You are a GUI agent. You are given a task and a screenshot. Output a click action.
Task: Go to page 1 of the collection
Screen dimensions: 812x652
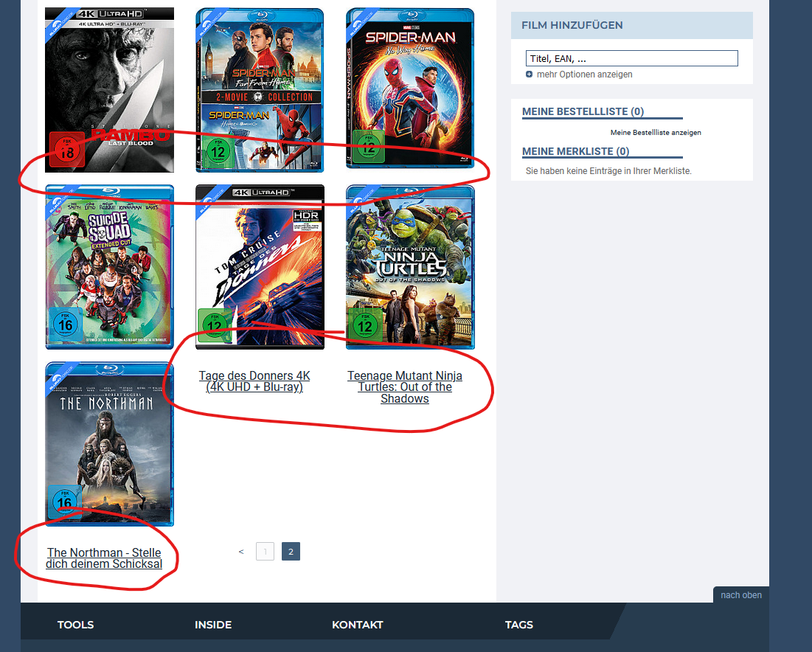266,552
